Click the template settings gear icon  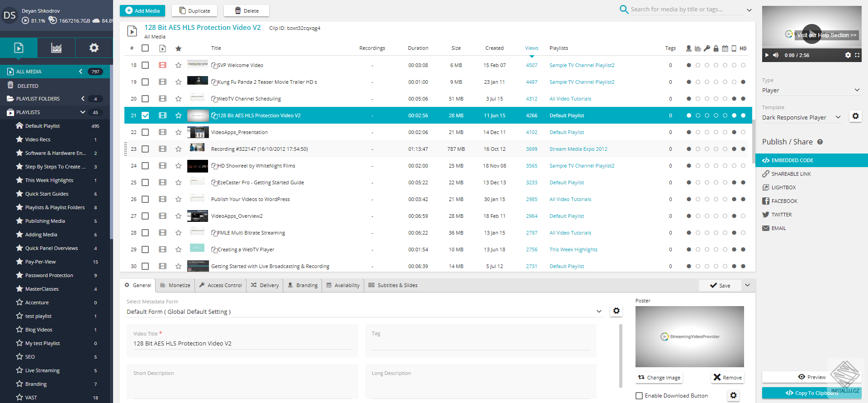[x=855, y=116]
